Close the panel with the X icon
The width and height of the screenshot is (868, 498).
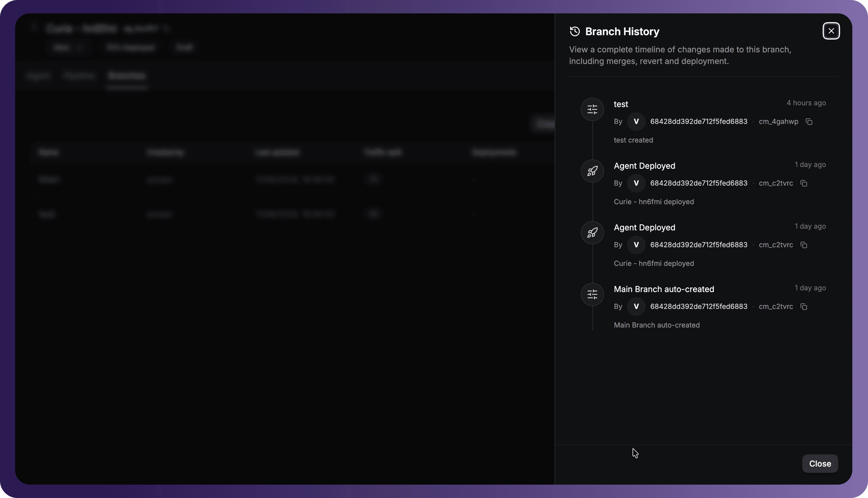831,31
